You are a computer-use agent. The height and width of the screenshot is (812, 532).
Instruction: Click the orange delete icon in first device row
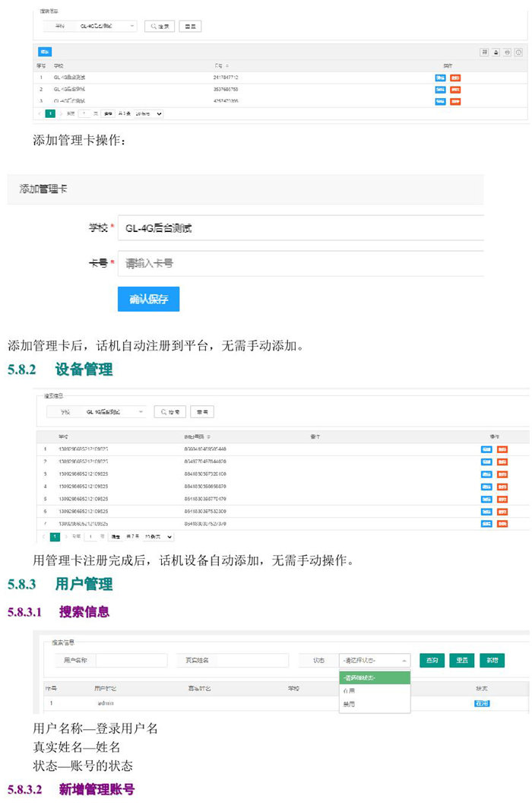point(502,449)
